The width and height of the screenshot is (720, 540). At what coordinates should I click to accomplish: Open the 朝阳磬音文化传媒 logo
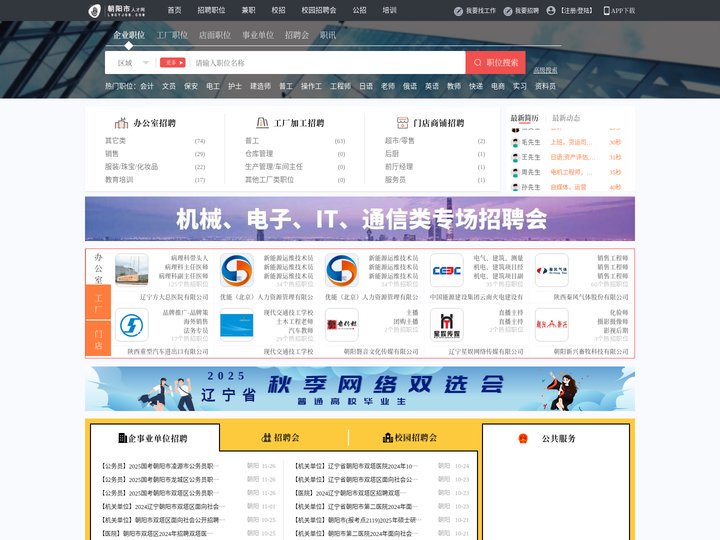coord(342,325)
